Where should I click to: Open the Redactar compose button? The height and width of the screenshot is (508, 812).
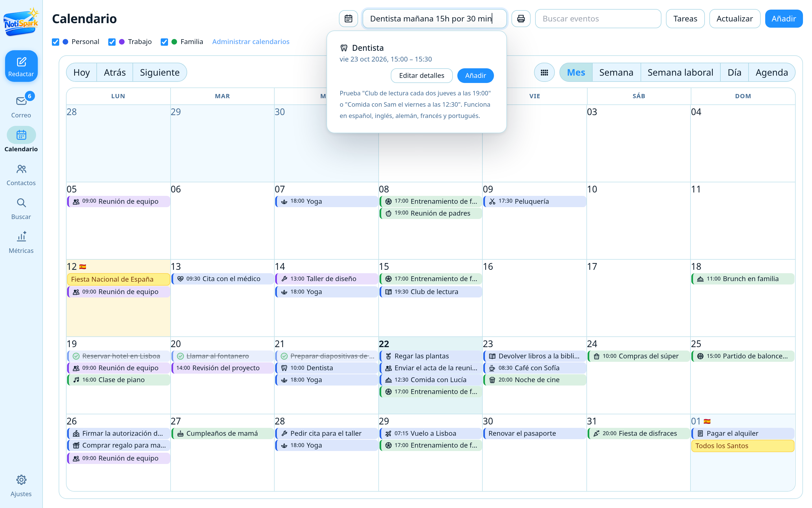pyautogui.click(x=21, y=66)
